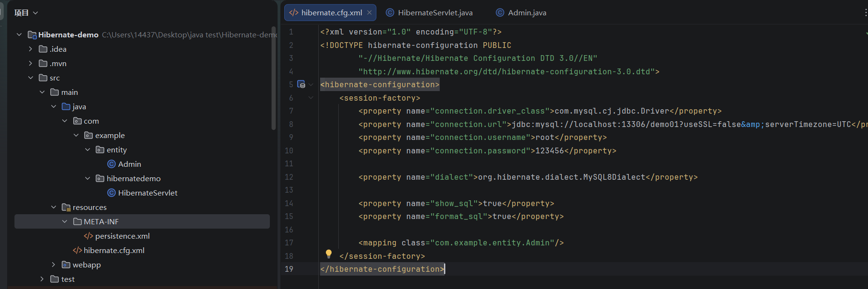Fold the session-factory element on line 6

pos(311,98)
